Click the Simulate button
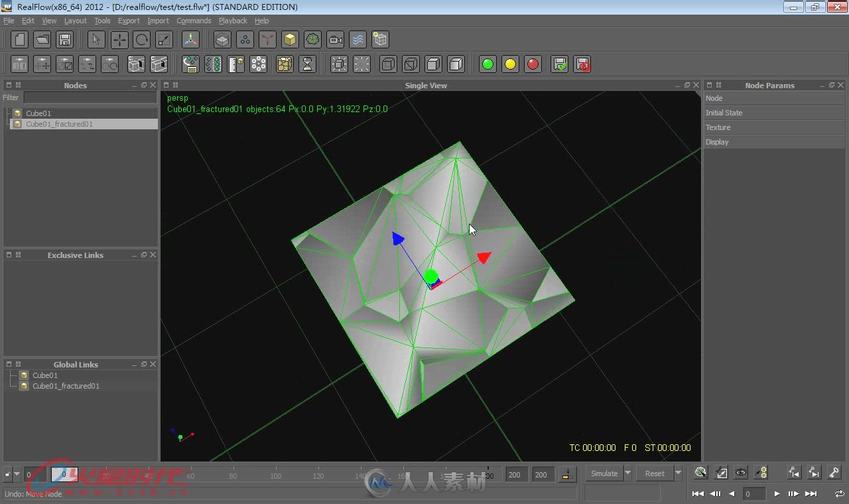The width and height of the screenshot is (849, 504). tap(604, 473)
